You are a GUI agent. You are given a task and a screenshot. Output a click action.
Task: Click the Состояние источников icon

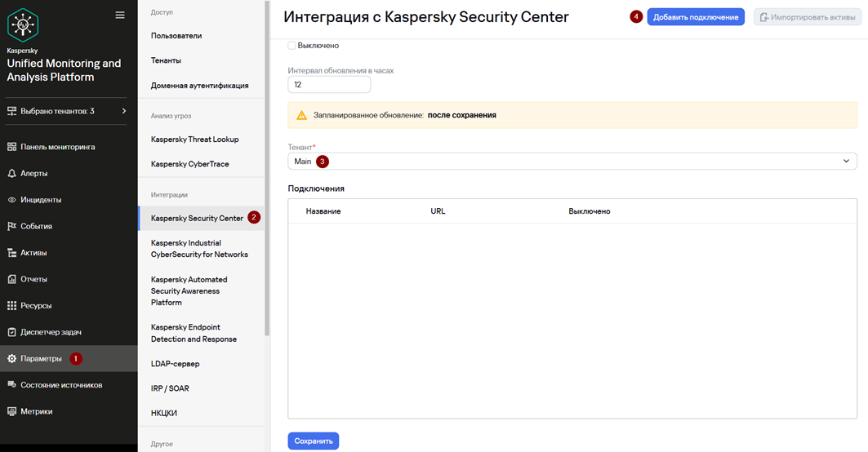(11, 384)
